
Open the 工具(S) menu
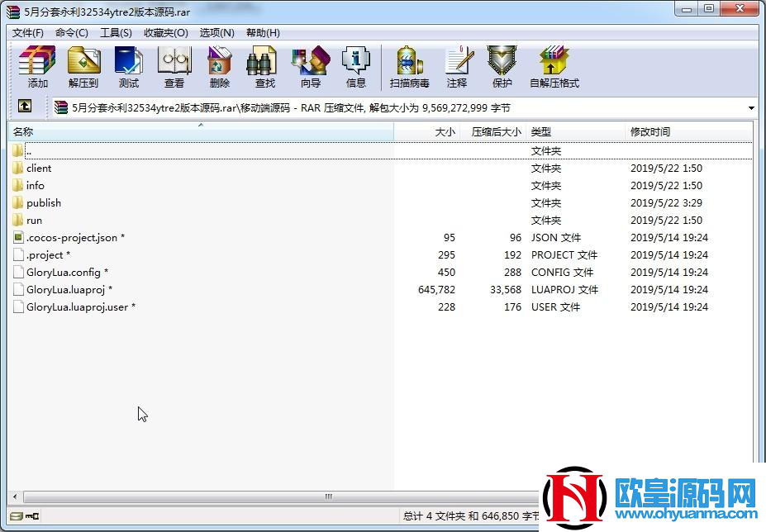pos(116,33)
